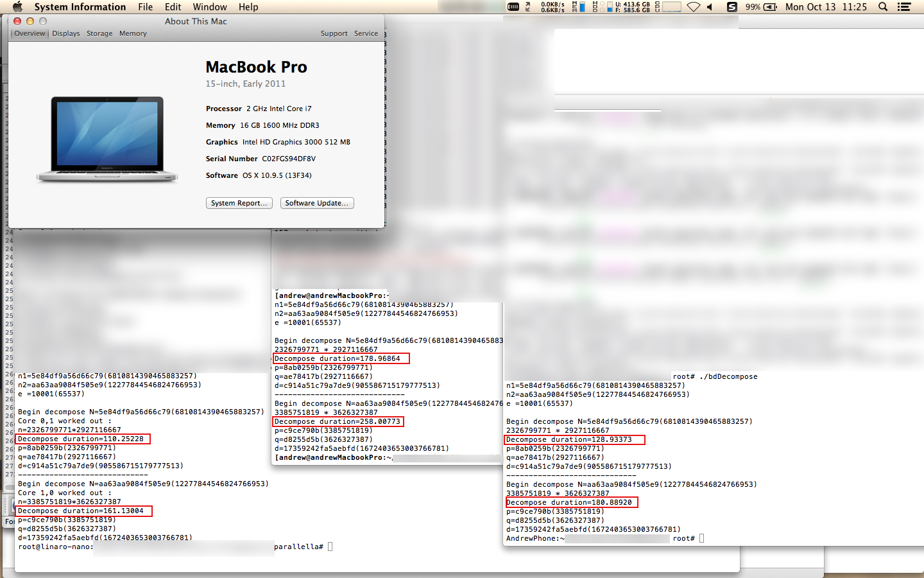Open the File menu
The height and width of the screenshot is (578, 924).
click(146, 7)
